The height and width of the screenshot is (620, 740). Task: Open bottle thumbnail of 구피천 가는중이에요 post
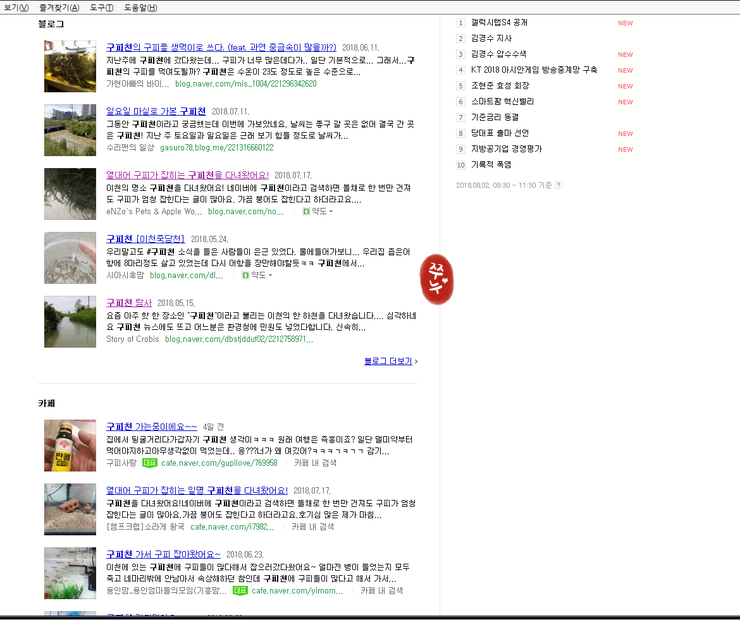pyautogui.click(x=70, y=445)
